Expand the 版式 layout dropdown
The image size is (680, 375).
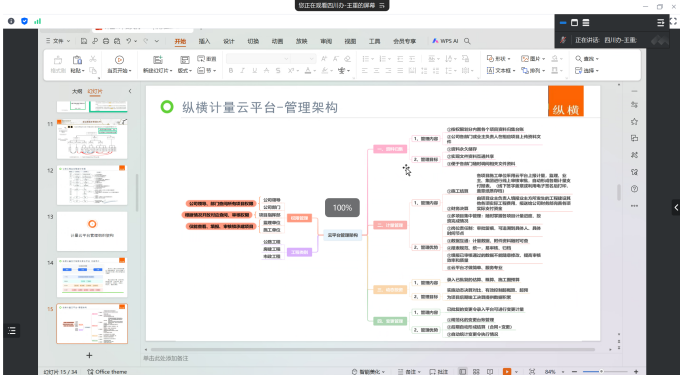pos(185,70)
